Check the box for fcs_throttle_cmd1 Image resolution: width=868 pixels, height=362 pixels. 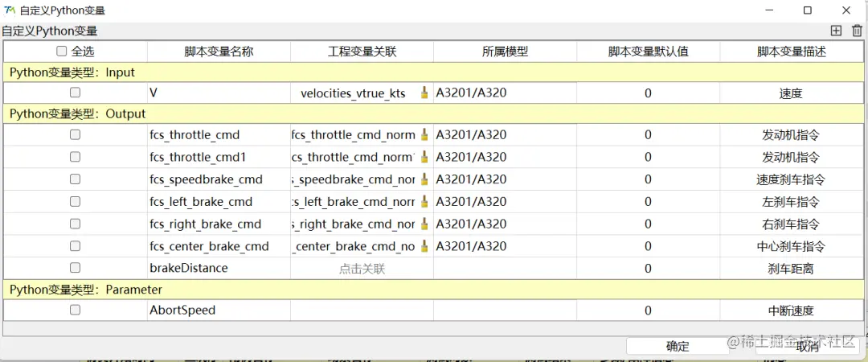pyautogui.click(x=75, y=157)
